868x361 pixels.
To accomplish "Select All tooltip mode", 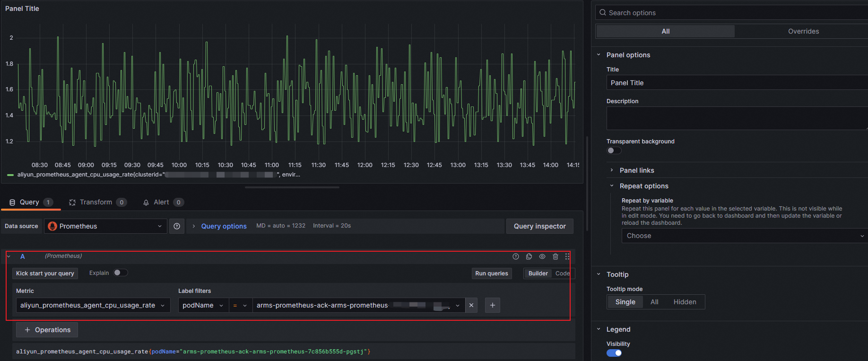I will coord(654,302).
